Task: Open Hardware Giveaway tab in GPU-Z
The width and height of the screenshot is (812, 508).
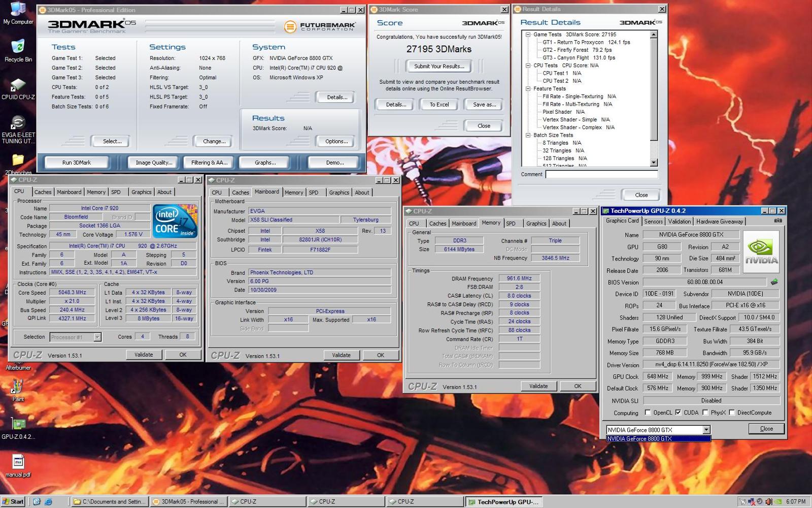Action: coord(720,221)
